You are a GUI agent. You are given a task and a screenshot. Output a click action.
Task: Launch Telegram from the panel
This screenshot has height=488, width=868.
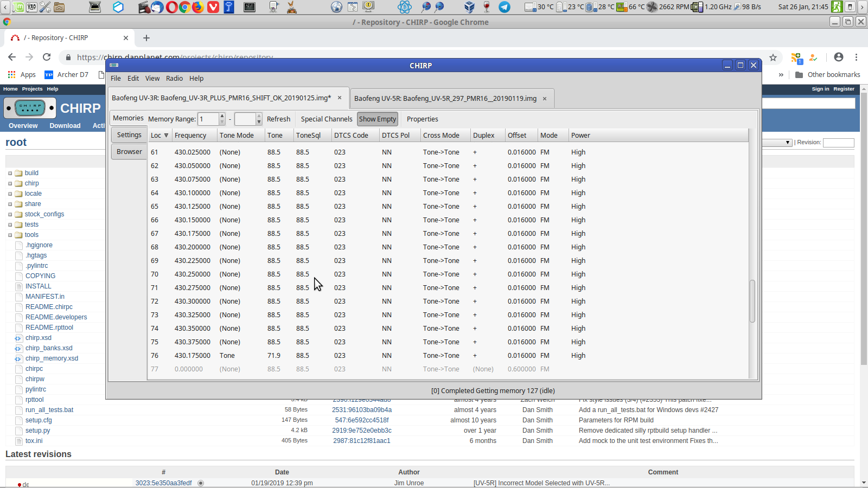(x=505, y=7)
